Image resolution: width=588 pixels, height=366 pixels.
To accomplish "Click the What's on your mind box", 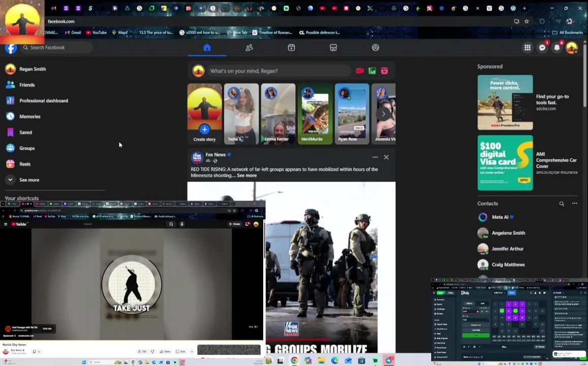I will (x=280, y=71).
